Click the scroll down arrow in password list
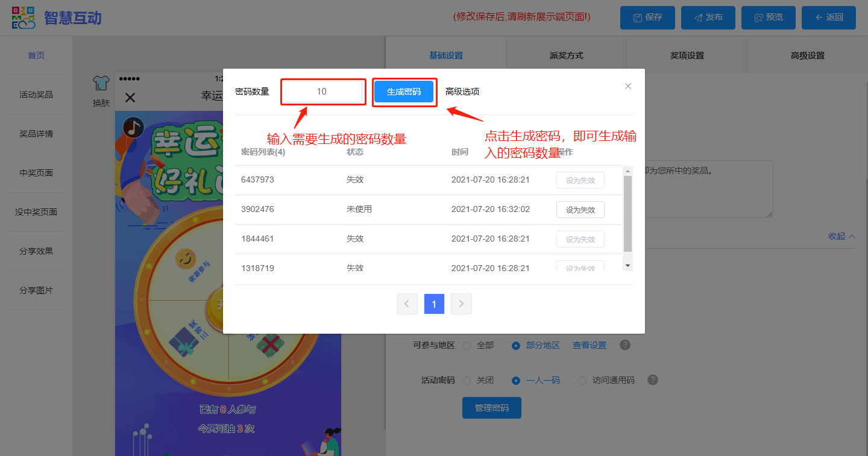Image resolution: width=868 pixels, height=456 pixels. tap(627, 265)
